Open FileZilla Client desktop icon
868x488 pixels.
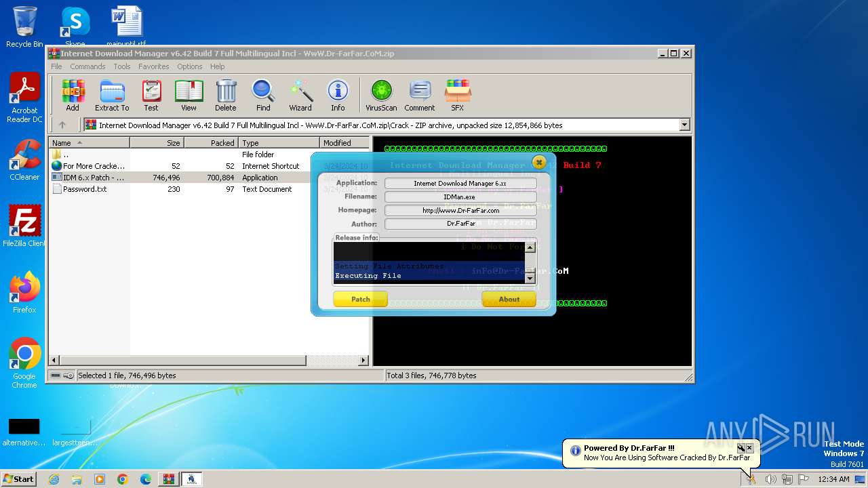(24, 226)
